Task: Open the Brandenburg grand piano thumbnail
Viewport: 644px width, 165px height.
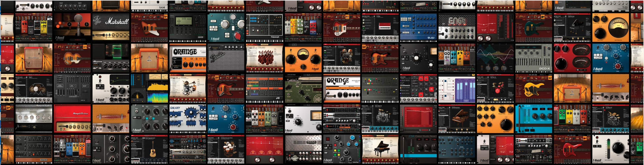Action: click(x=457, y=119)
